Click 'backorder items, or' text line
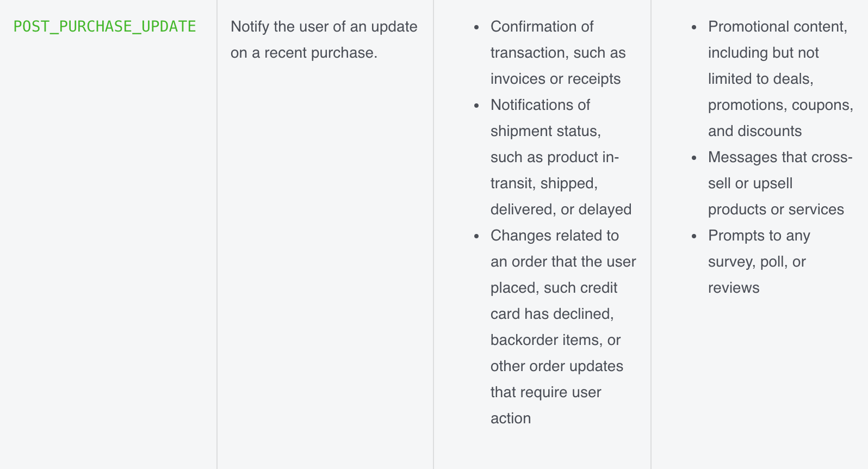 [555, 340]
